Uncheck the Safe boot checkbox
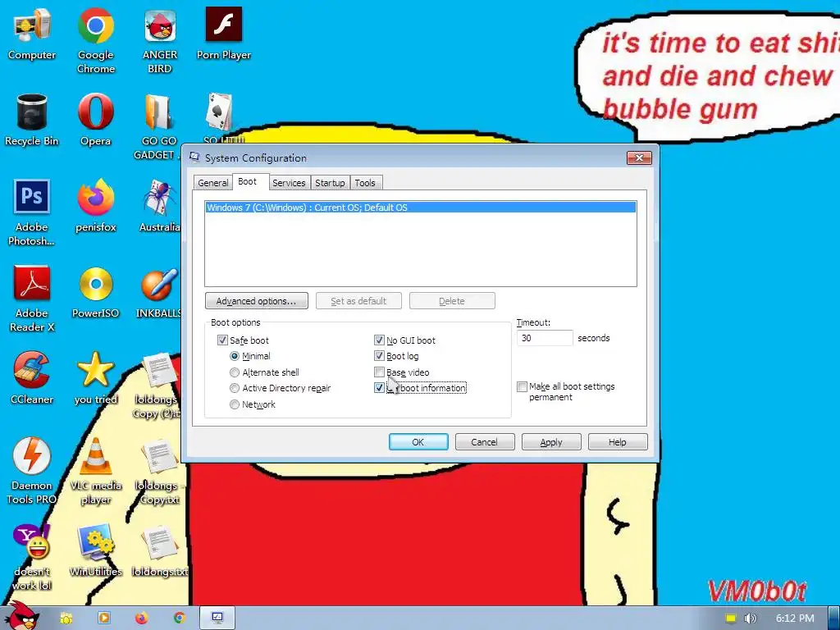Image resolution: width=840 pixels, height=630 pixels. point(222,340)
